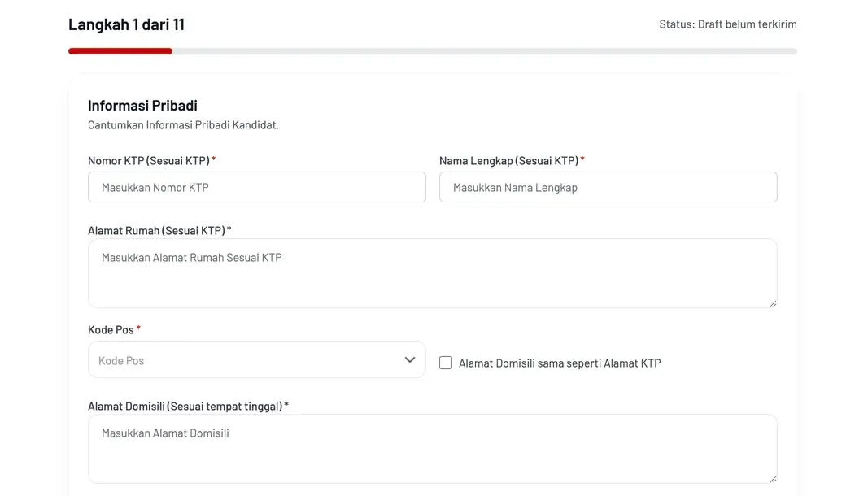Click the 'Alamat Domisili sama seperti Alamat KTP' label
The image size is (868, 496).
560,363
